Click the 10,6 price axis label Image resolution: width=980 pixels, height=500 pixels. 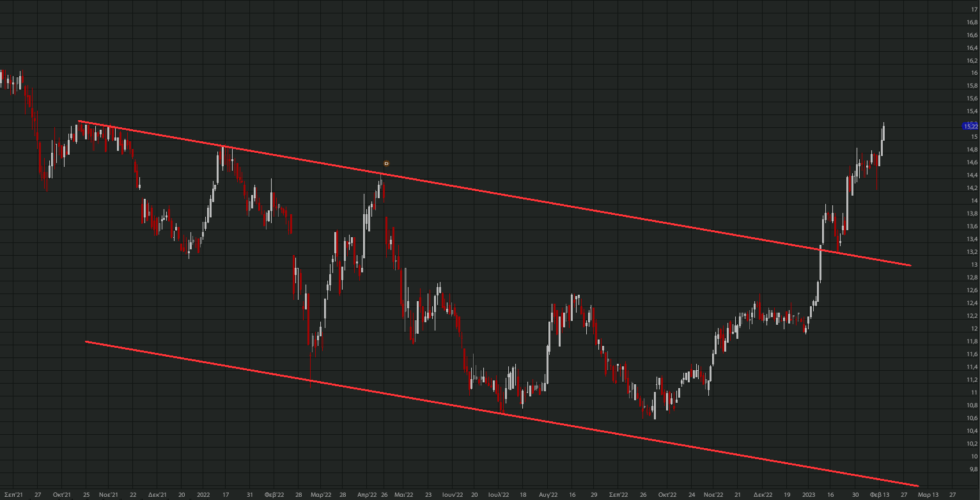click(x=972, y=418)
